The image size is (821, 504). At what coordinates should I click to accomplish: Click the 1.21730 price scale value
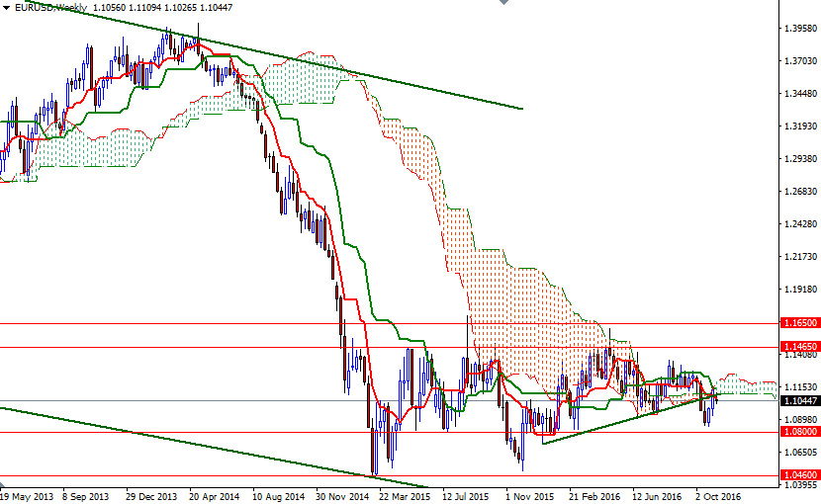(x=801, y=257)
